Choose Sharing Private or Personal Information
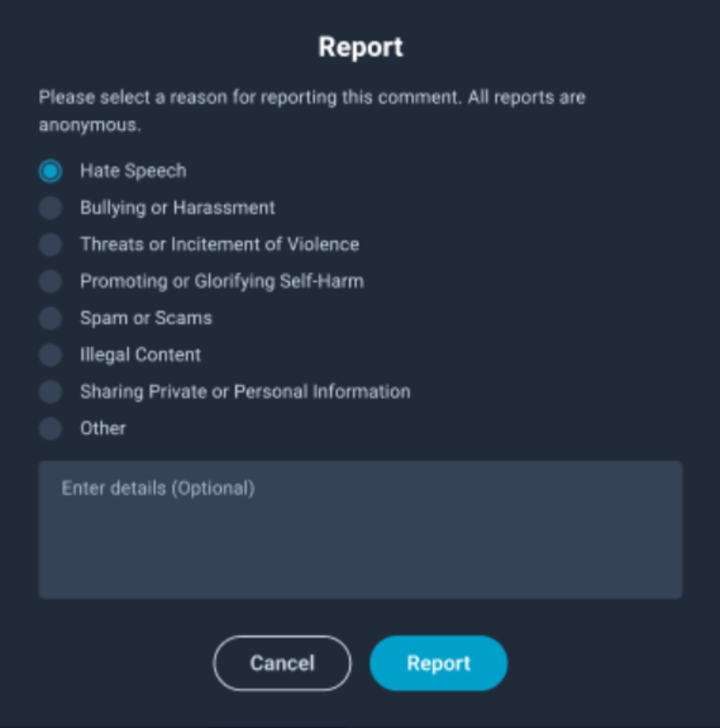 click(x=50, y=391)
